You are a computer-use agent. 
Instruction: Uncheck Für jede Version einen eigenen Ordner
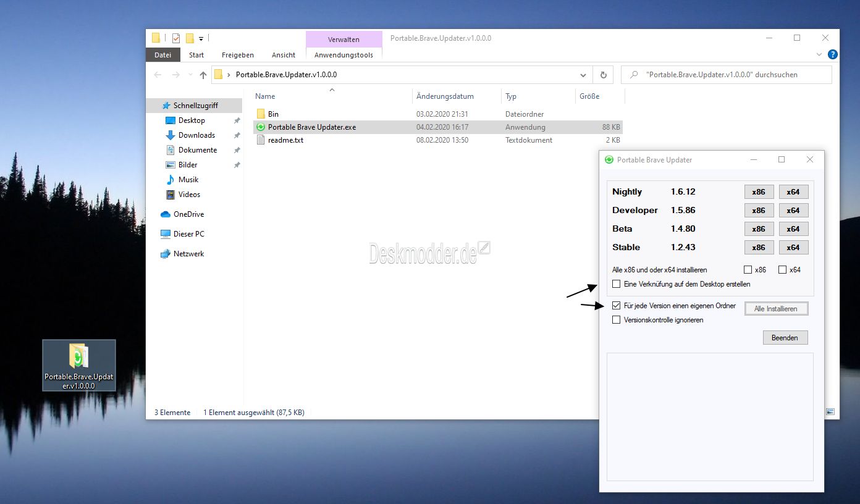point(616,306)
